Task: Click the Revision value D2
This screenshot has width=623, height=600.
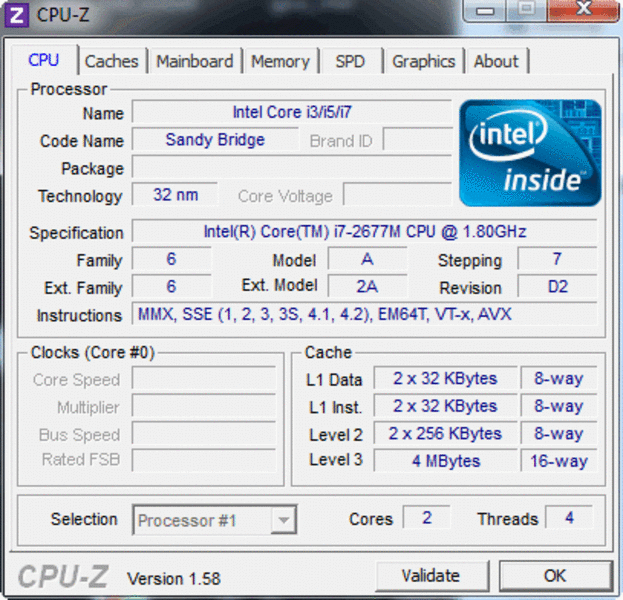Action: [x=557, y=286]
